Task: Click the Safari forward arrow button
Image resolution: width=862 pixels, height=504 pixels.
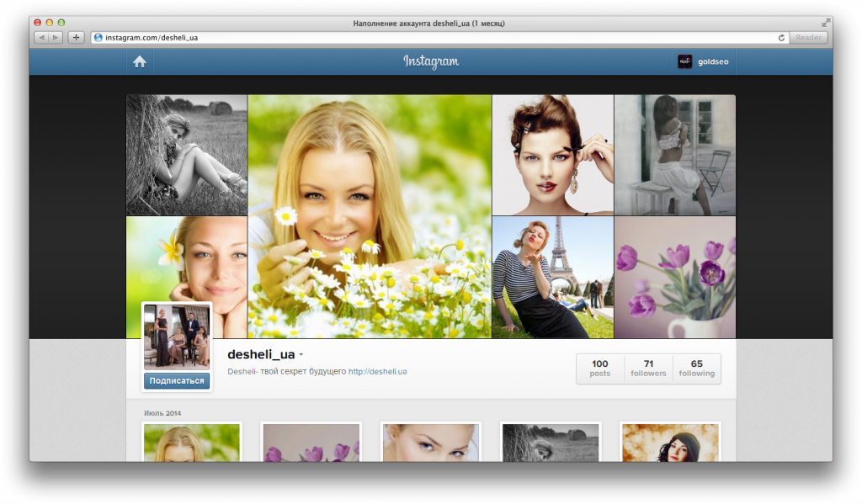Action: coord(56,37)
